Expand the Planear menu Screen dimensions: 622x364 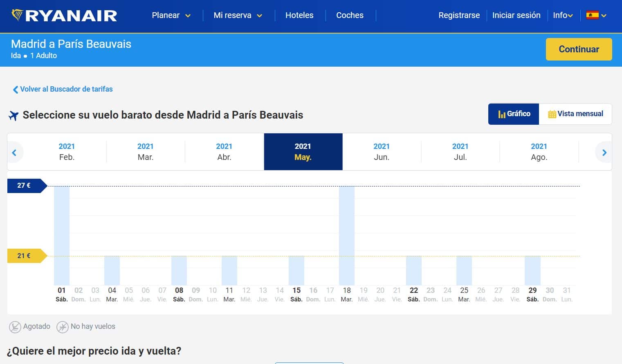click(171, 16)
